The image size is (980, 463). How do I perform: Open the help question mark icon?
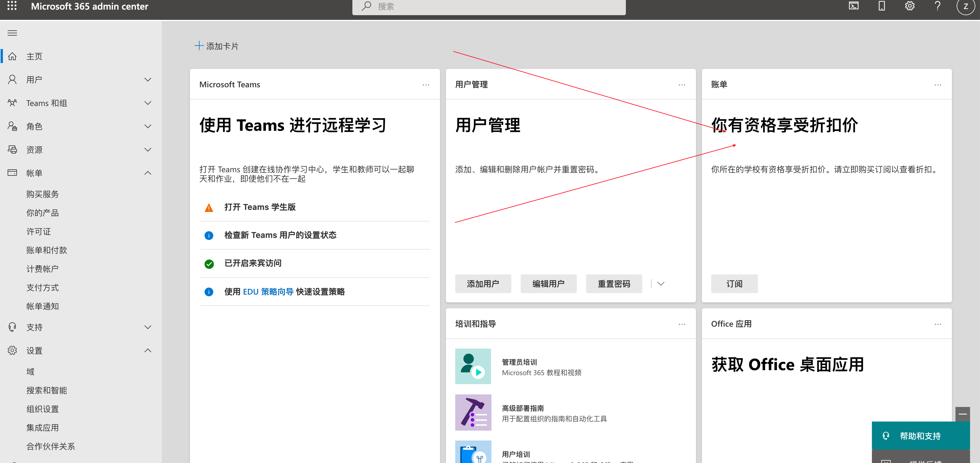pos(938,6)
